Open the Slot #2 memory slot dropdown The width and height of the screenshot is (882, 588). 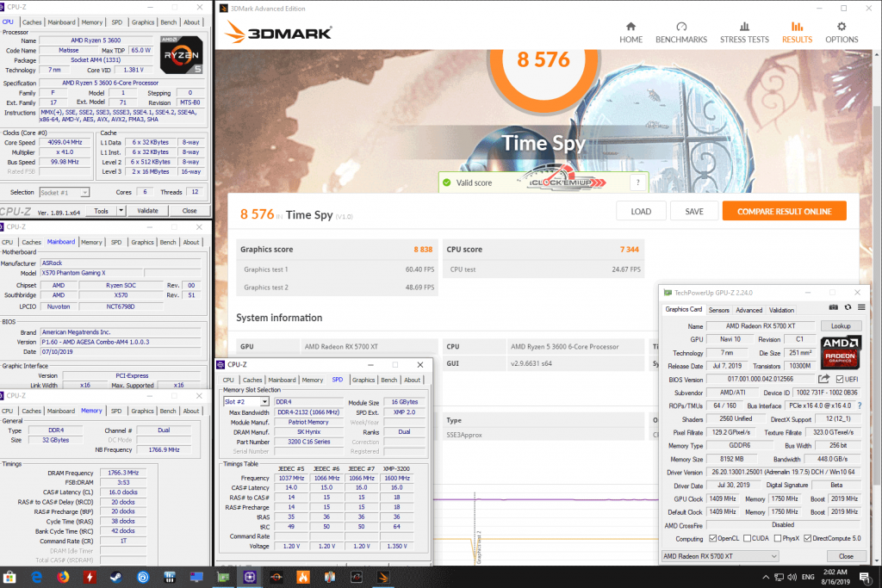(x=245, y=401)
